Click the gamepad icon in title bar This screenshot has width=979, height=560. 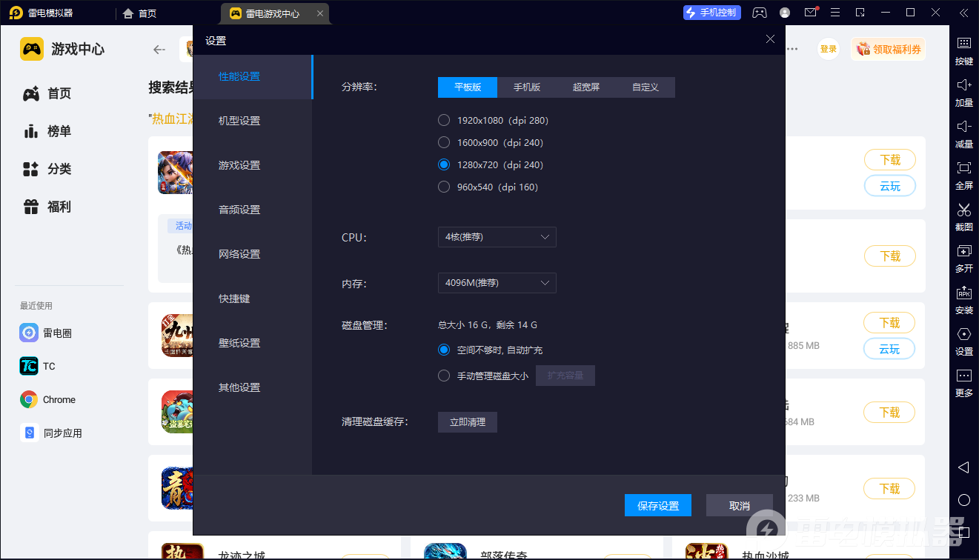click(x=760, y=13)
